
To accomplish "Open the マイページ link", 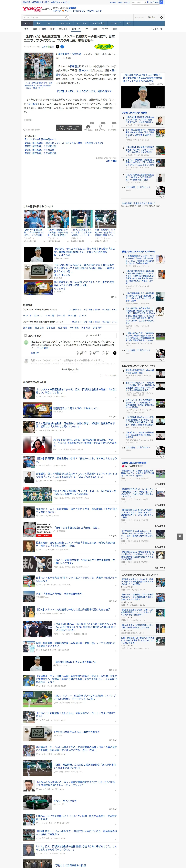I will (139, 18).
